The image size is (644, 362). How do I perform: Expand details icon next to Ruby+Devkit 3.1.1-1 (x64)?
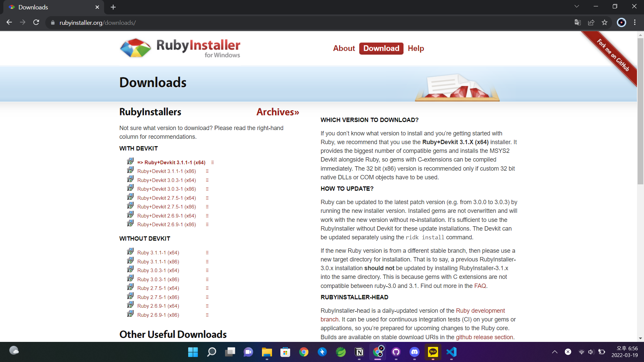click(212, 163)
